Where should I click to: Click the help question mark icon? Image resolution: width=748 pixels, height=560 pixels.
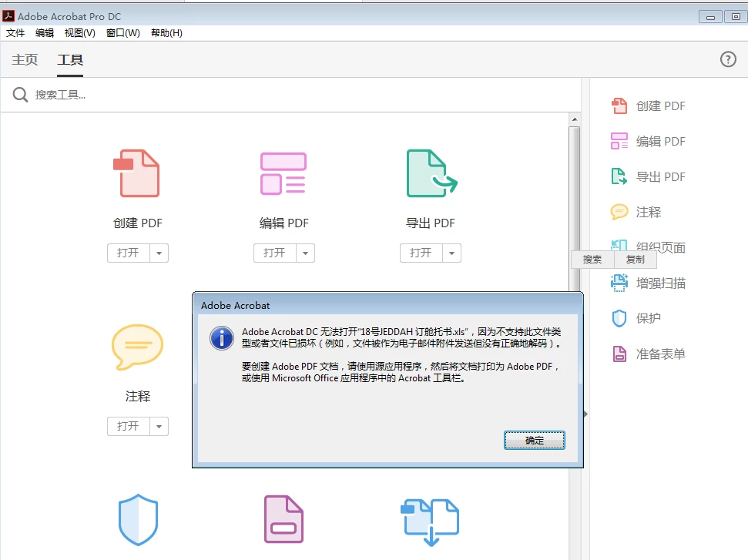[728, 59]
